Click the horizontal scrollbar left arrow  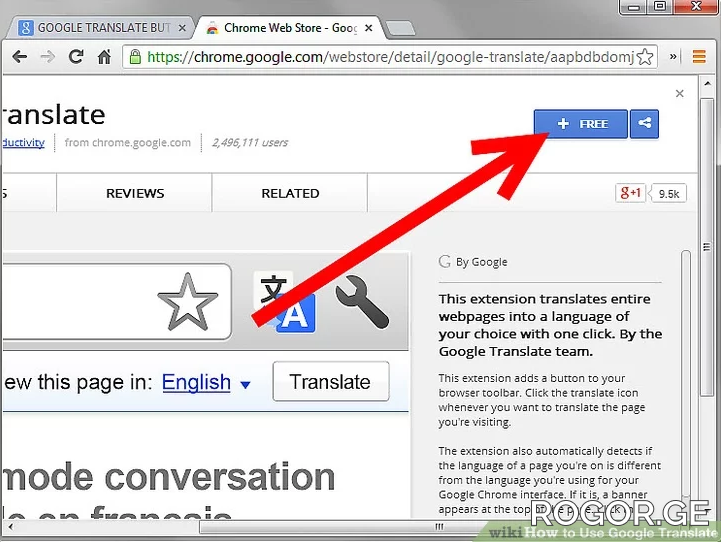[x=10, y=527]
